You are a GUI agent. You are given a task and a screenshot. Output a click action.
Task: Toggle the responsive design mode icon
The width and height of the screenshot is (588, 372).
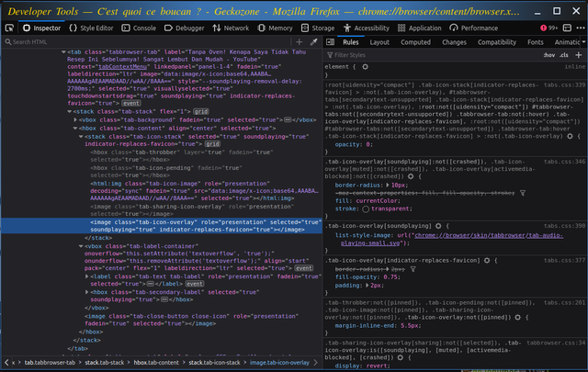(568, 28)
